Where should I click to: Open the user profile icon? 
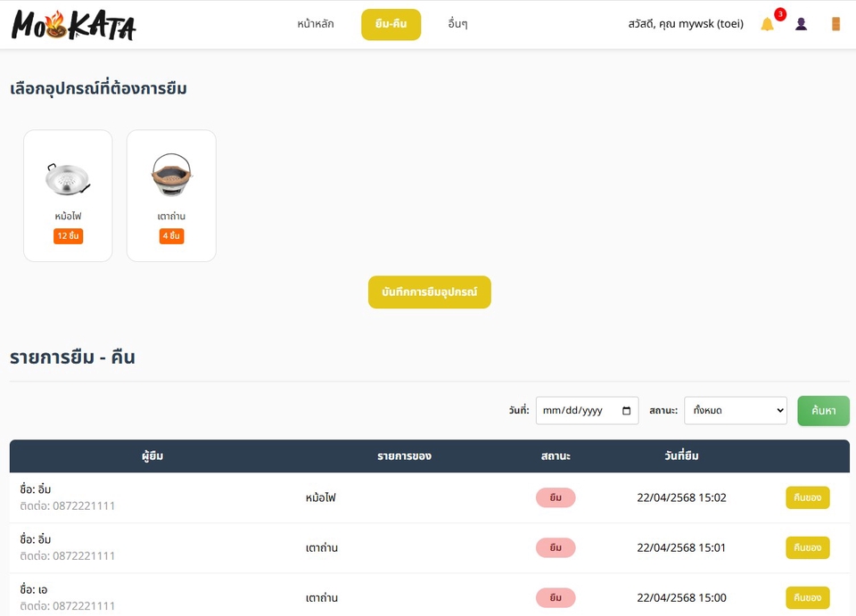coord(801,23)
